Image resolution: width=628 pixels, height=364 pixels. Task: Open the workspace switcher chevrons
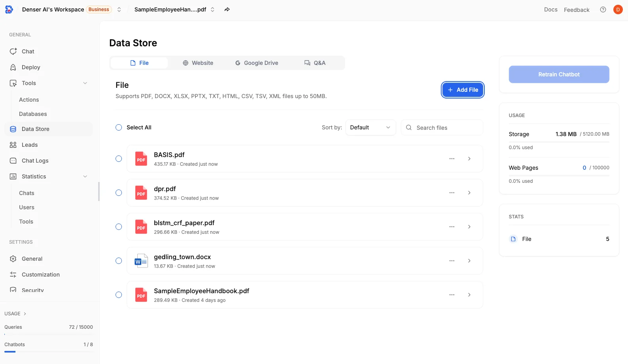(119, 9)
